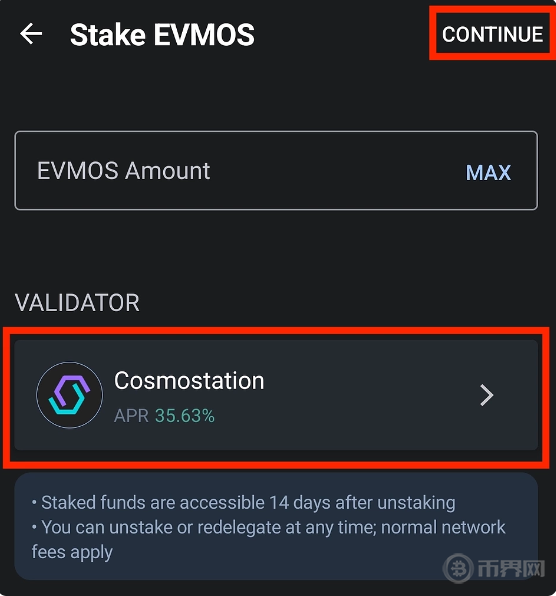The height and width of the screenshot is (596, 556).
Task: Click the Stake EVMOS page title
Action: (x=162, y=35)
